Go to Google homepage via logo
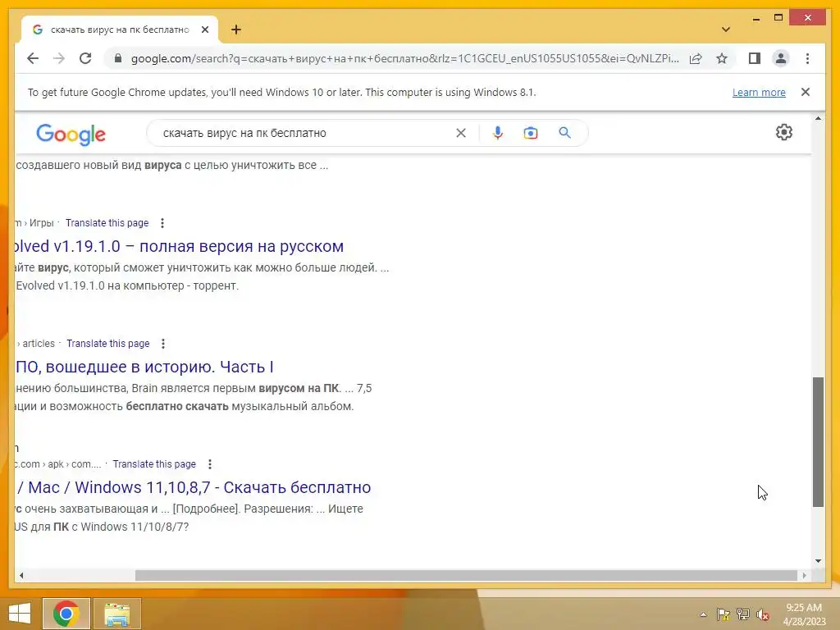Viewport: 840px width, 630px height. 71,134
